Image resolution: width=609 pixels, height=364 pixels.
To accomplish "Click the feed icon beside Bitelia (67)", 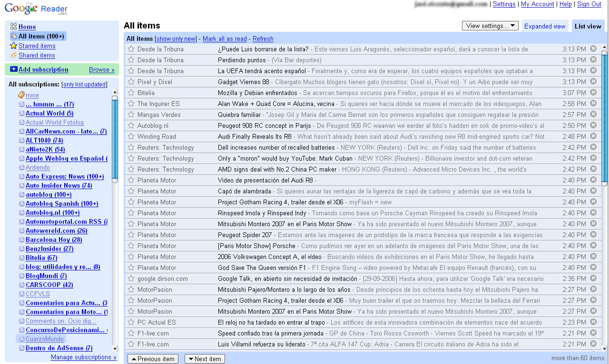I will coord(21,258).
